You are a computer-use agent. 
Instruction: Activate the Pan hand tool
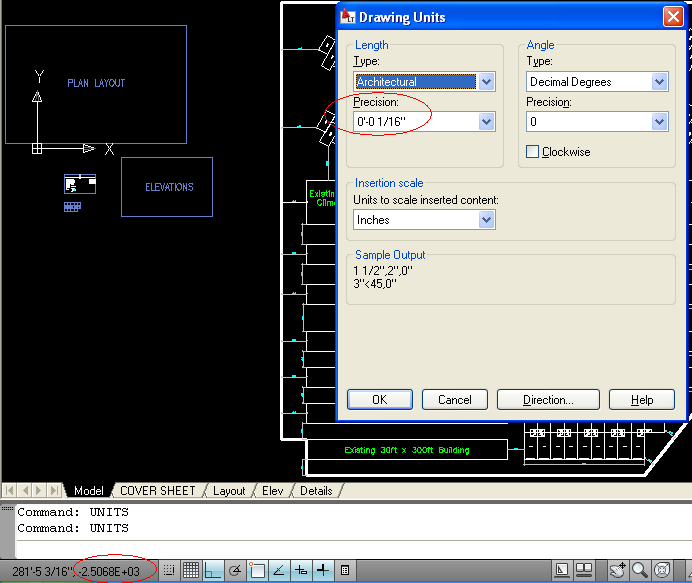click(x=617, y=570)
